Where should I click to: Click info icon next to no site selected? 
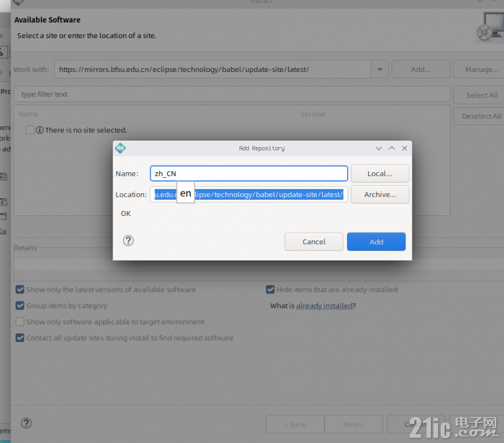(x=39, y=130)
